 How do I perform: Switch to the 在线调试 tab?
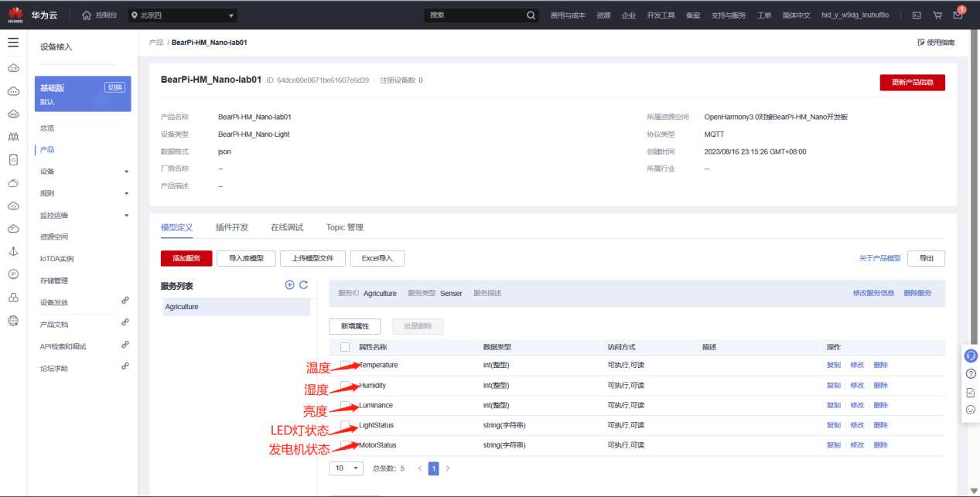287,227
